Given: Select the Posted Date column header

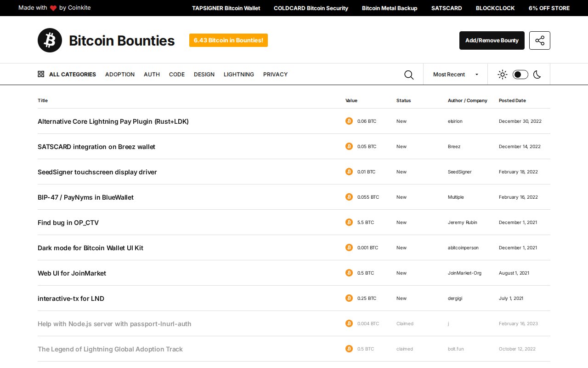Looking at the screenshot, I should coord(512,100).
